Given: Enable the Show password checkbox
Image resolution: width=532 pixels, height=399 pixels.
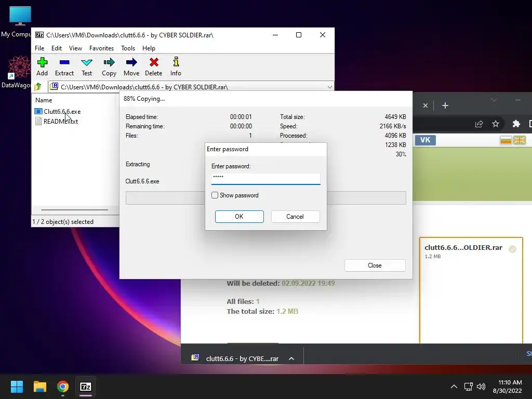Looking at the screenshot, I should coord(215,195).
